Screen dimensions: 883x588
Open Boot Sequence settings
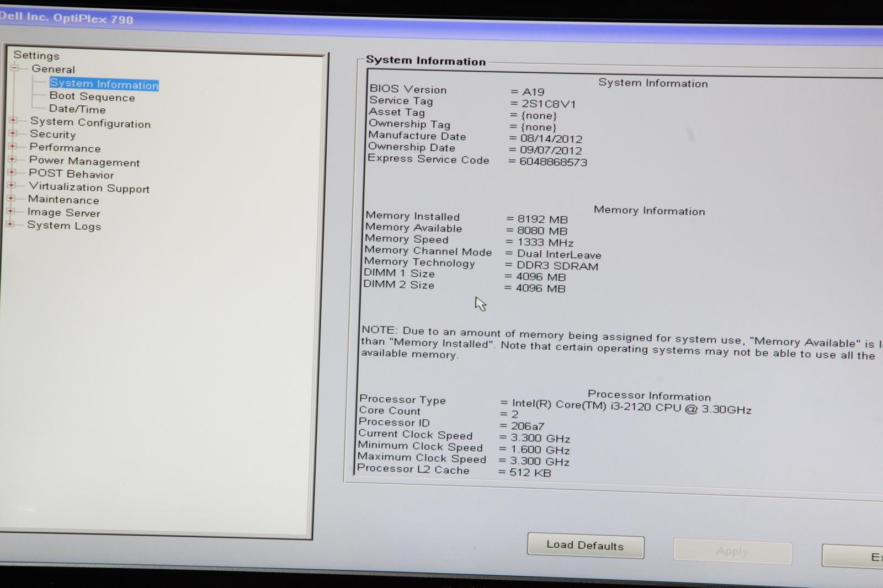click(92, 97)
